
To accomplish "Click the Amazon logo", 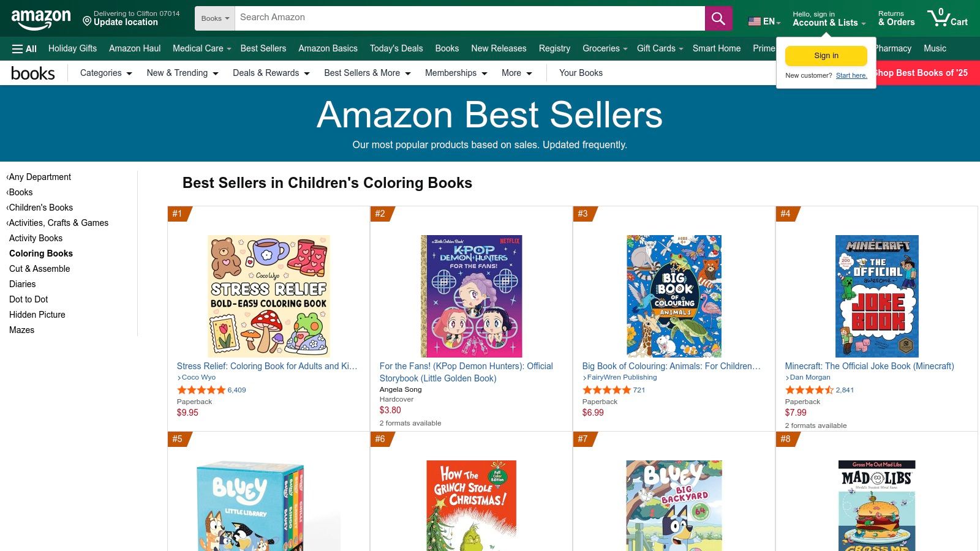I will (40, 17).
